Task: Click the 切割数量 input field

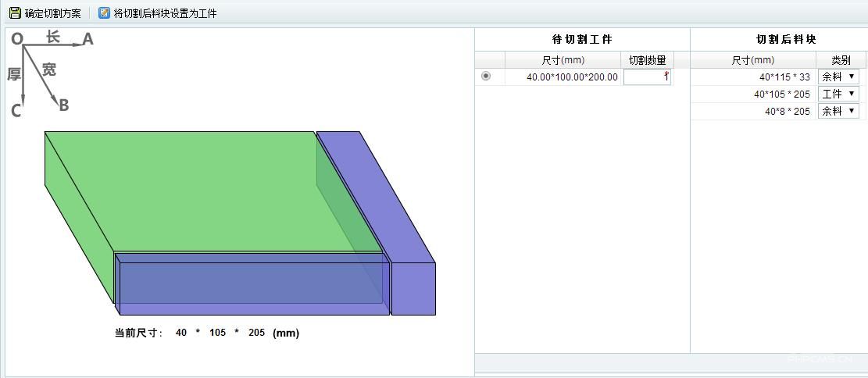Action: (x=647, y=77)
